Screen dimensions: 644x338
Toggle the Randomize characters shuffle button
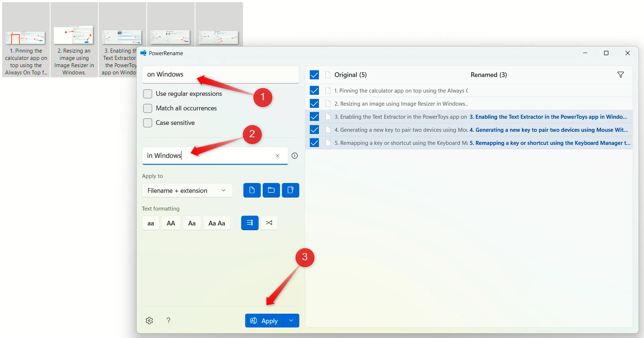[x=269, y=223]
